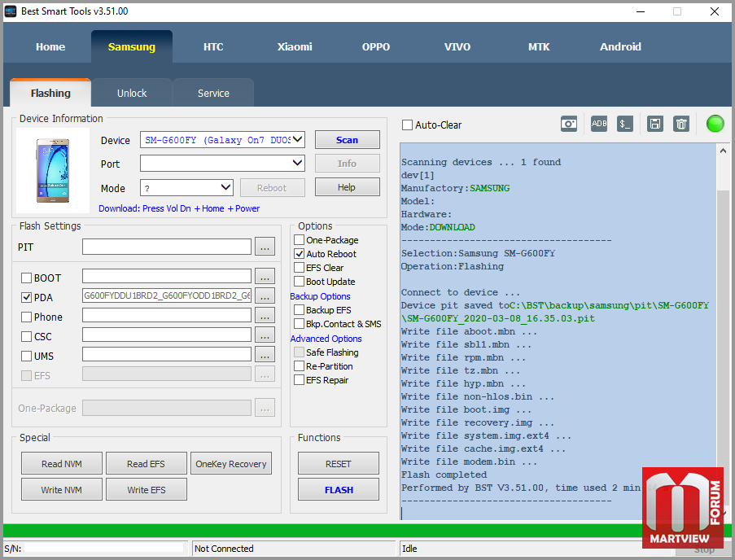Click the log scrollbar up arrow
Image resolution: width=735 pixels, height=560 pixels.
pyautogui.click(x=723, y=151)
